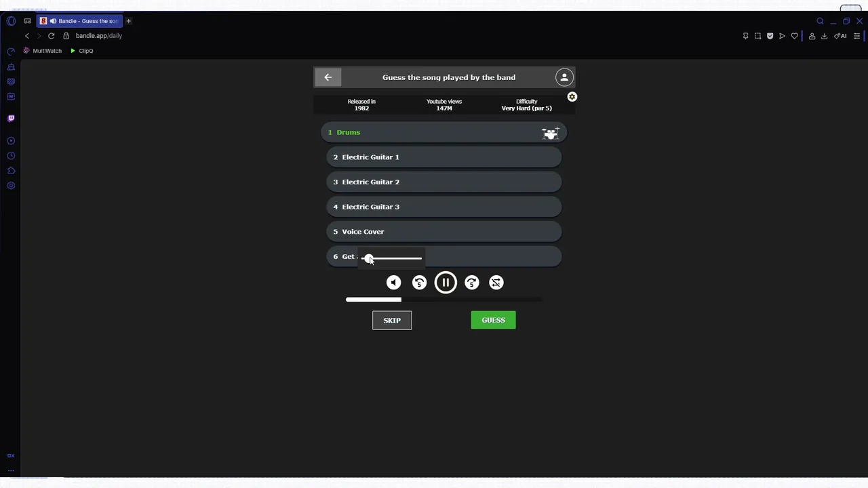Image resolution: width=868 pixels, height=488 pixels.
Task: Select the Electric Guitar 3 row
Action: click(x=444, y=207)
